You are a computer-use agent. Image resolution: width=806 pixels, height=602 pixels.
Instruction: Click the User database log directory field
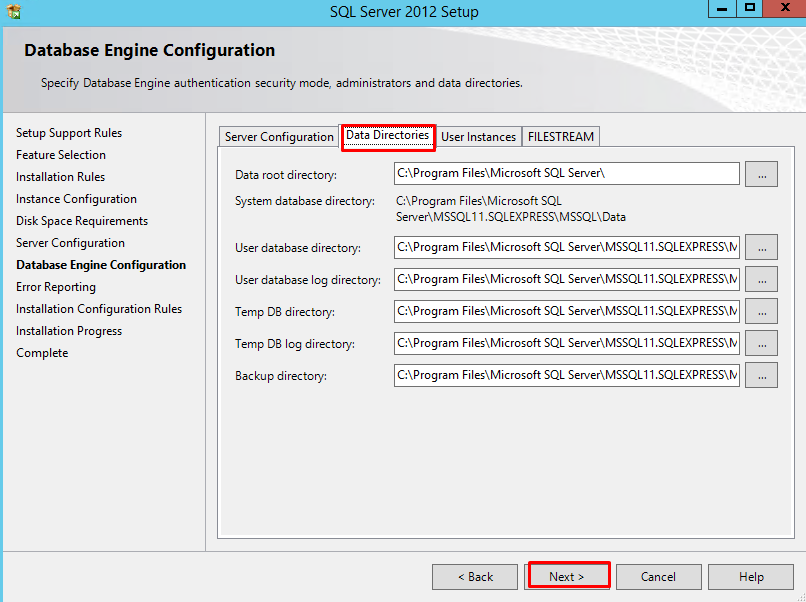tap(566, 279)
